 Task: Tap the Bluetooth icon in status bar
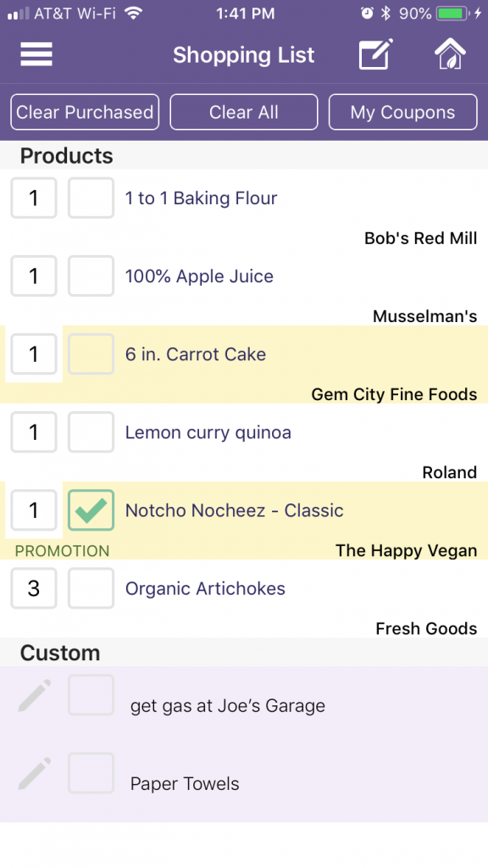tap(385, 14)
